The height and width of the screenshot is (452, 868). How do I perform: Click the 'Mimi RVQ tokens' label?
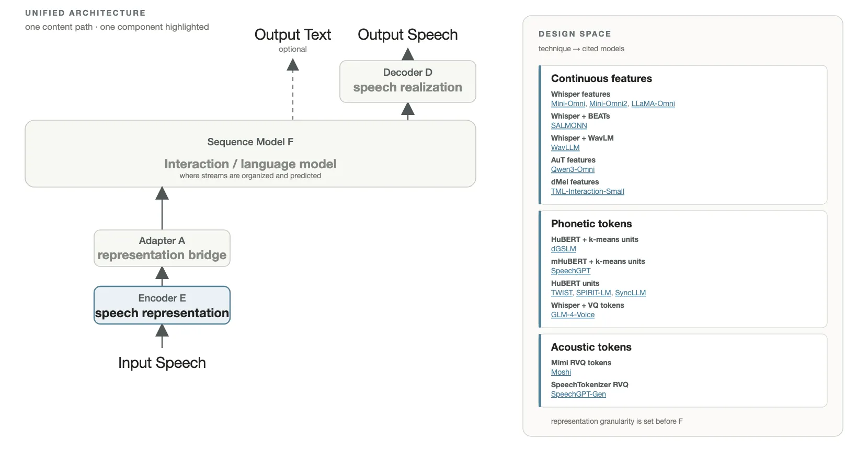(581, 363)
